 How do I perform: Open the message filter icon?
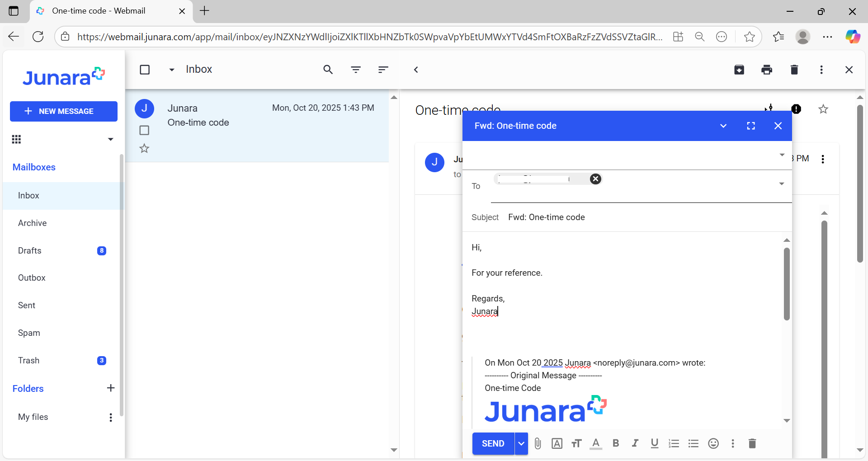356,70
